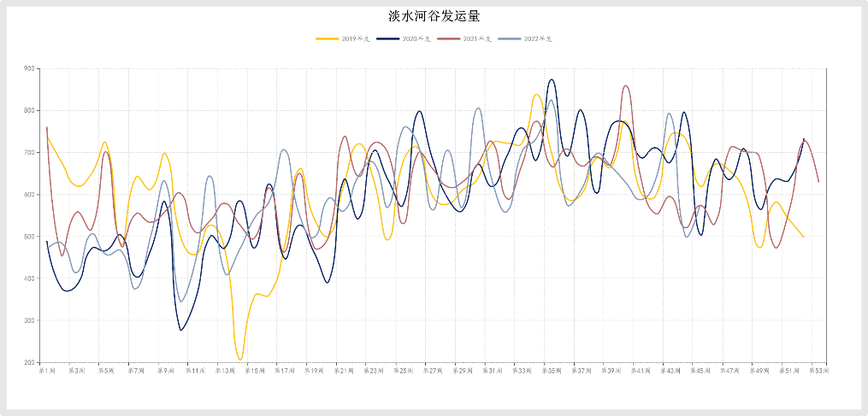
Task: Select the x-axis label 第33周
Action: click(522, 370)
